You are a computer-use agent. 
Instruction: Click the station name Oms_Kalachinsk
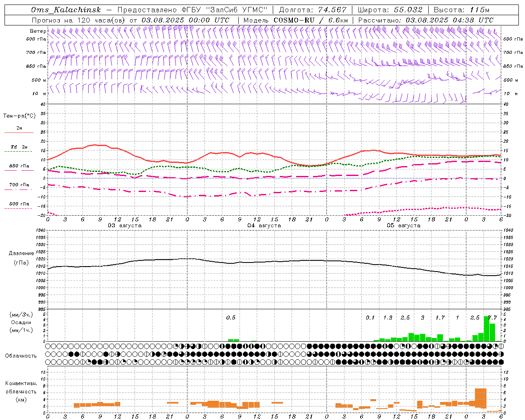click(66, 10)
